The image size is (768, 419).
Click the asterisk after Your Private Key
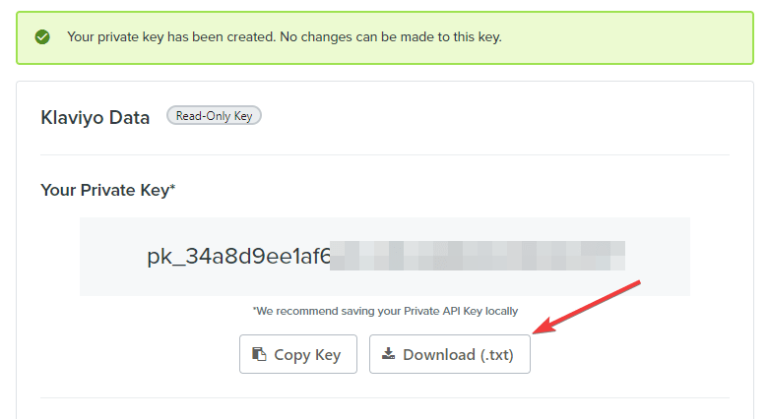pyautogui.click(x=172, y=188)
